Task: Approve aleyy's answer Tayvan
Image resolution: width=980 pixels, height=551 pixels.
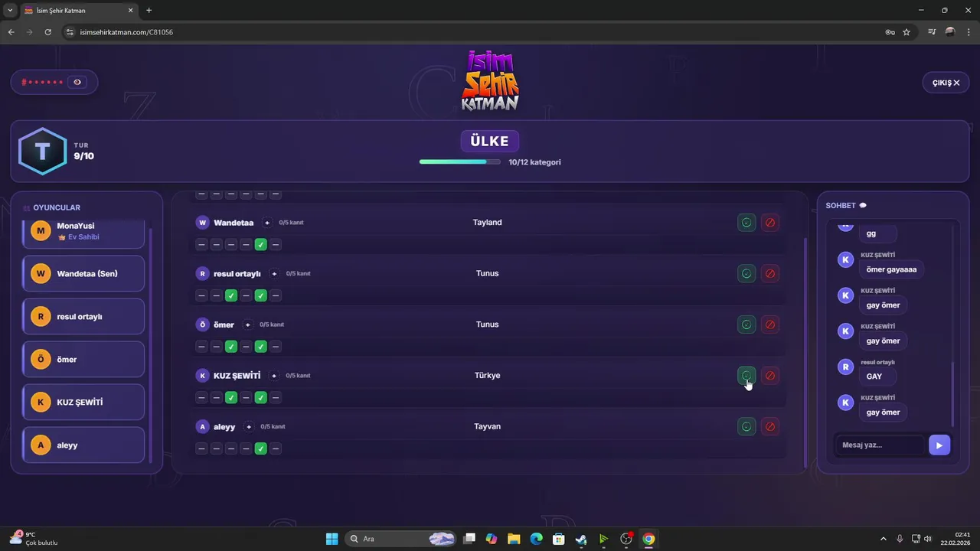Action: (x=746, y=426)
